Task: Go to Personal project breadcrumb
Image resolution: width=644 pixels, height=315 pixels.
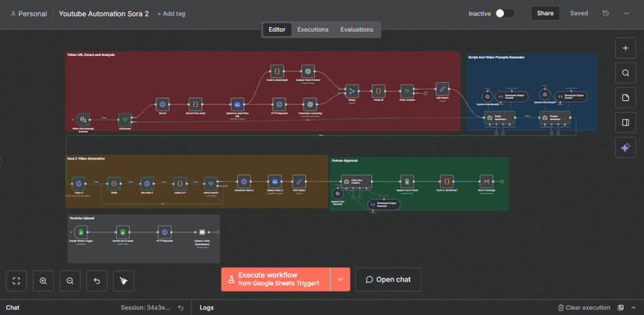Action: tap(29, 13)
